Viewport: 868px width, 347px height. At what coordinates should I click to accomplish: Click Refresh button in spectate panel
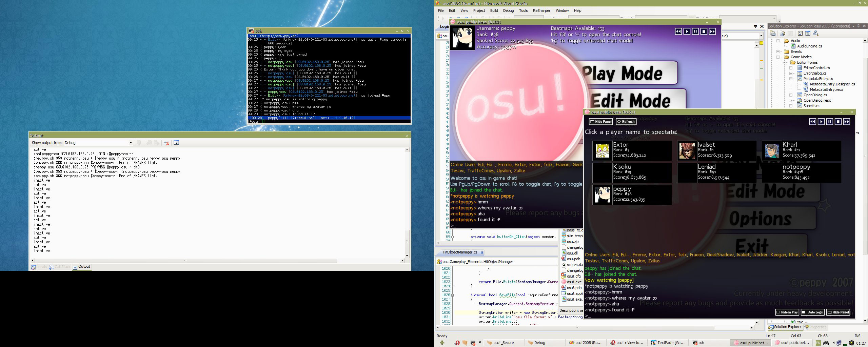click(626, 122)
